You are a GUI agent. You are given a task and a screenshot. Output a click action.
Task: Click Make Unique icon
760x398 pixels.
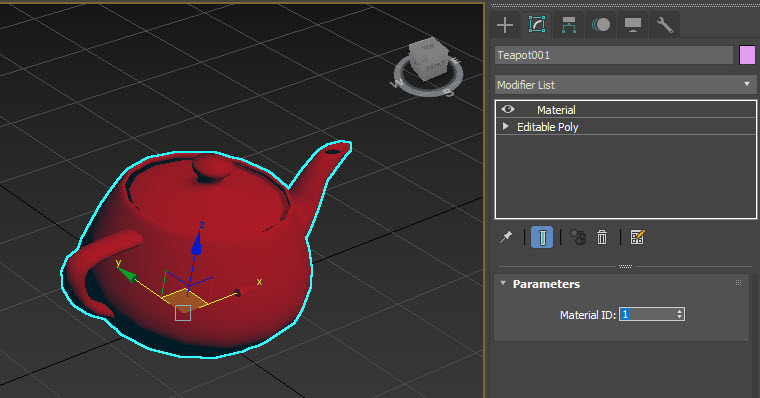tap(578, 237)
